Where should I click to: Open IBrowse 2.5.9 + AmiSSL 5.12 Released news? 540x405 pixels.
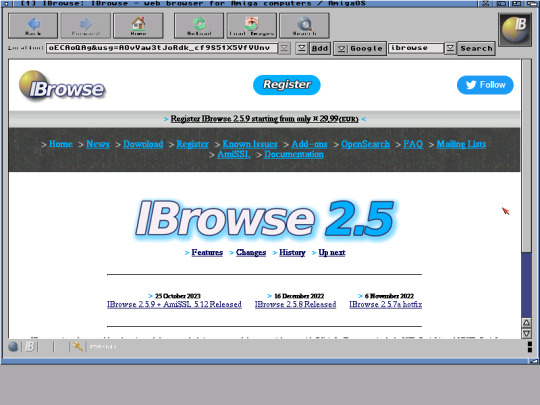coord(174,304)
